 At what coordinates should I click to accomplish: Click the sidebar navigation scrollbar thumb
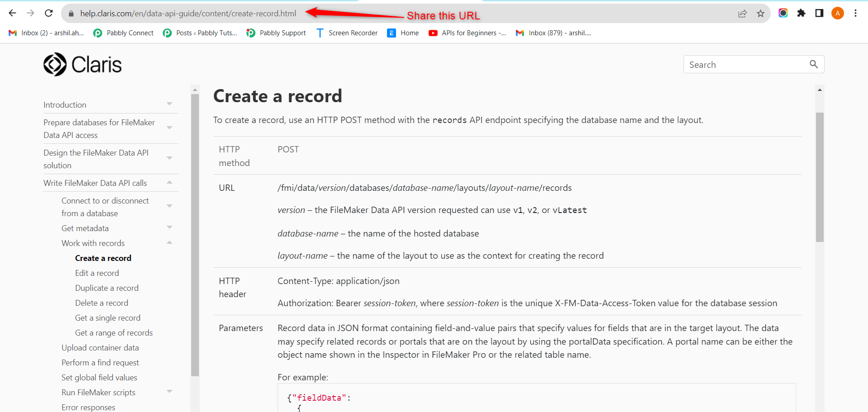point(195,235)
